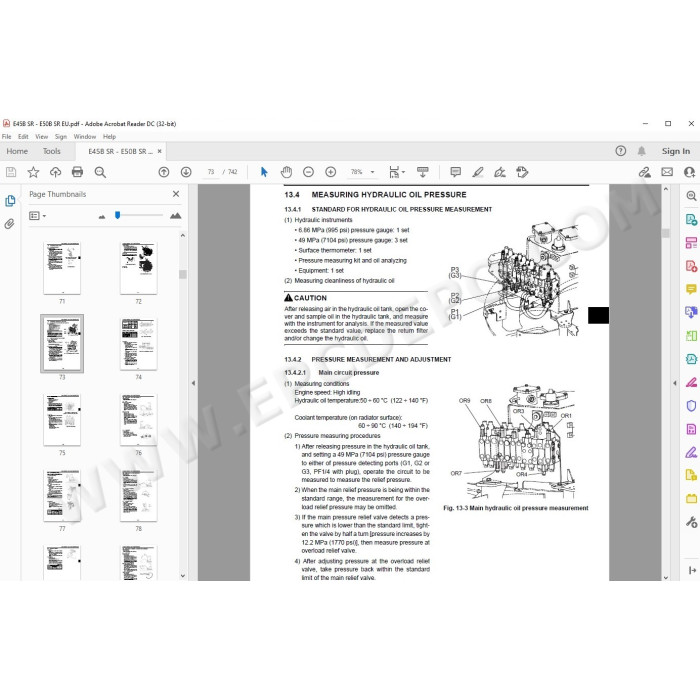700x700 pixels.
Task: Open the page fit dropdown arrow
Action: [403, 172]
